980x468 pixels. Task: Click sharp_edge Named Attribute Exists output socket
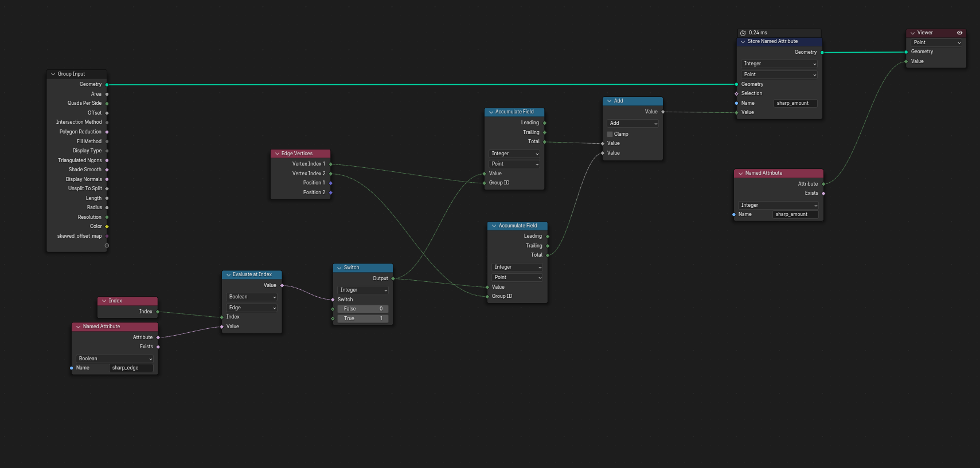[x=158, y=347]
